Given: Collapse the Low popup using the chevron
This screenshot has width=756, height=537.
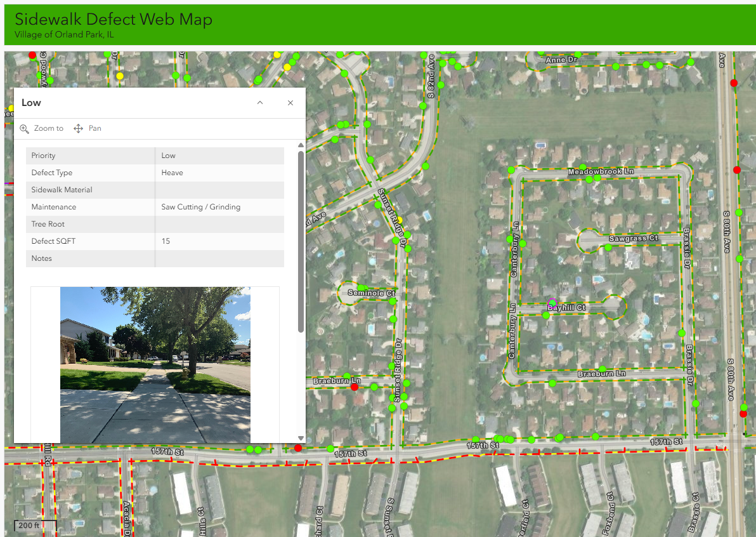Looking at the screenshot, I should click(260, 103).
